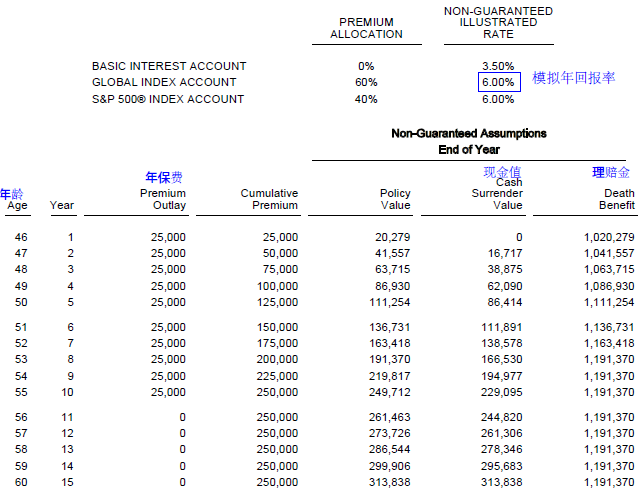Click death benefit 1,191,370 in the age 60 row
644x496 pixels.
[609, 482]
